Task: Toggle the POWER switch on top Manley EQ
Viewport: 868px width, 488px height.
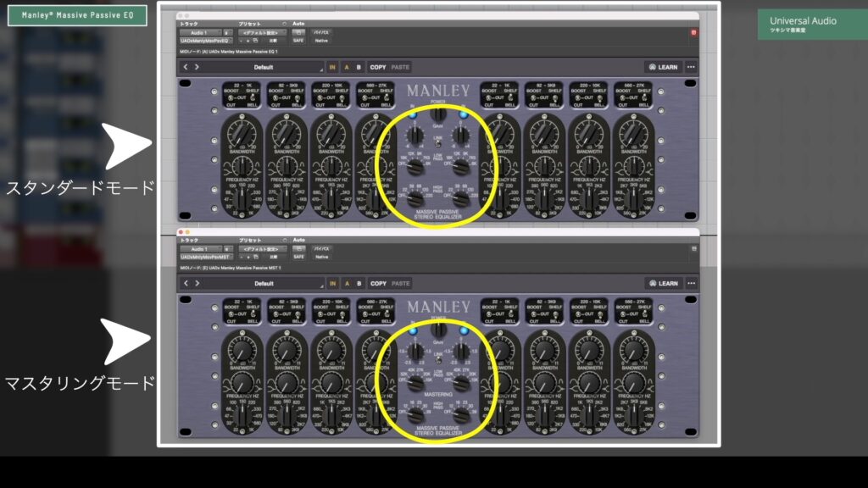Action: click(x=437, y=112)
